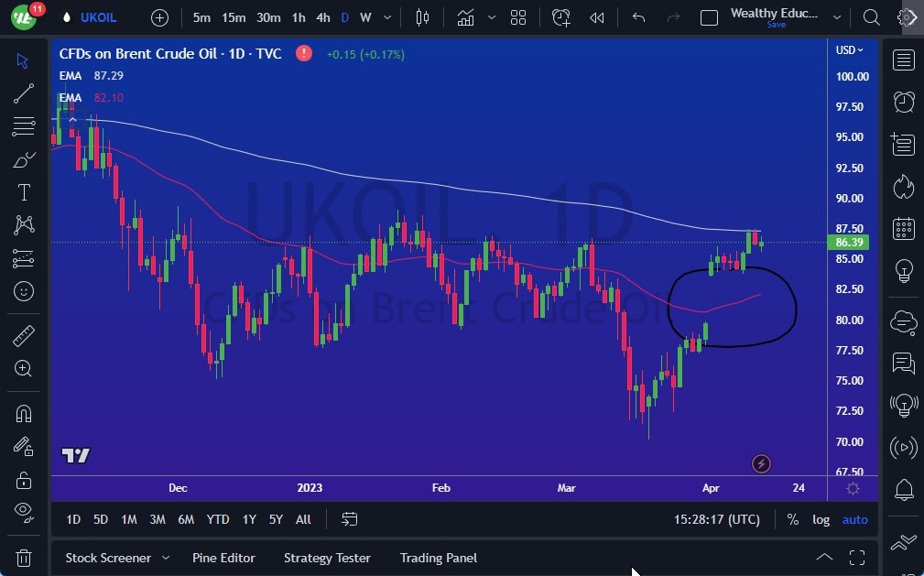Viewport: 924px width, 576px height.
Task: Expand the layout name dropdown
Action: [837, 17]
